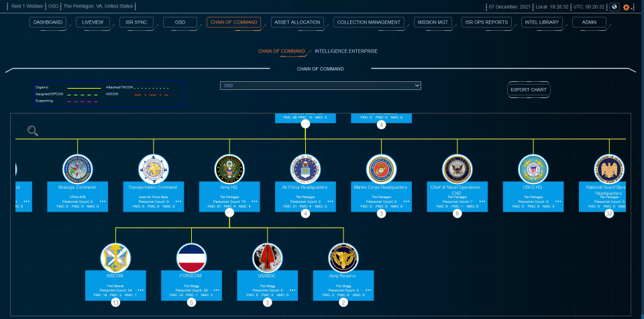
Task: Switch to COLLECTION MANAGEMENT tab
Action: (369, 22)
